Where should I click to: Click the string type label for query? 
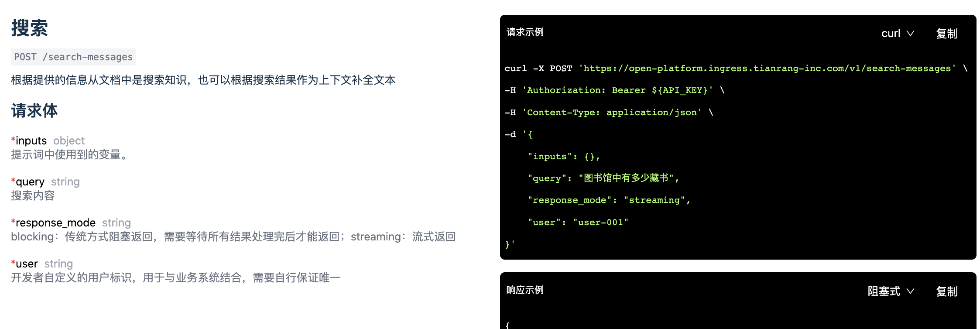pos(65,182)
